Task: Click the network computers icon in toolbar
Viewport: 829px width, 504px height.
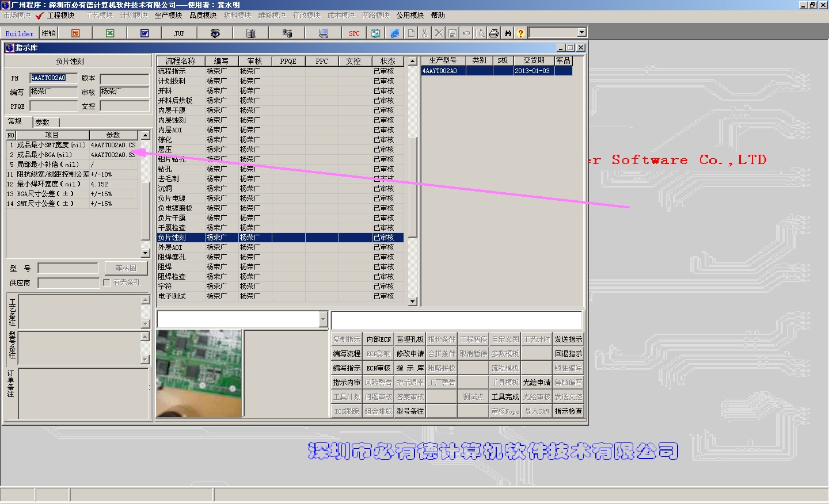Action: coord(287,33)
